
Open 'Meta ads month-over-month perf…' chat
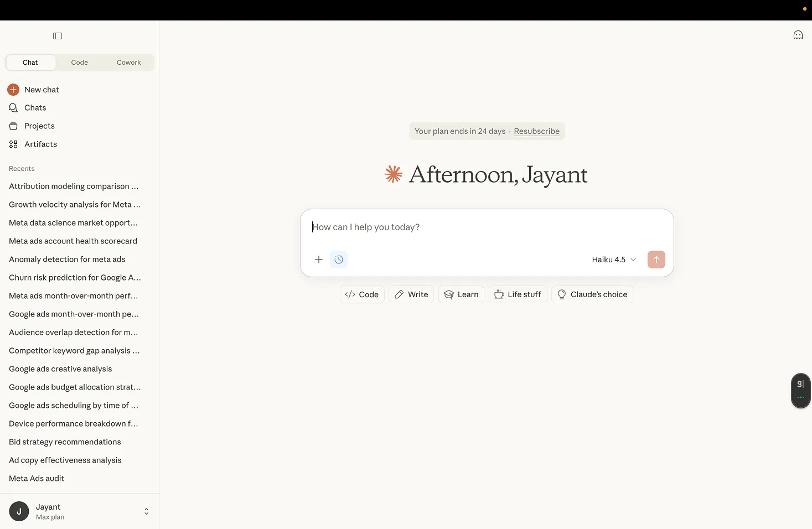tap(75, 296)
